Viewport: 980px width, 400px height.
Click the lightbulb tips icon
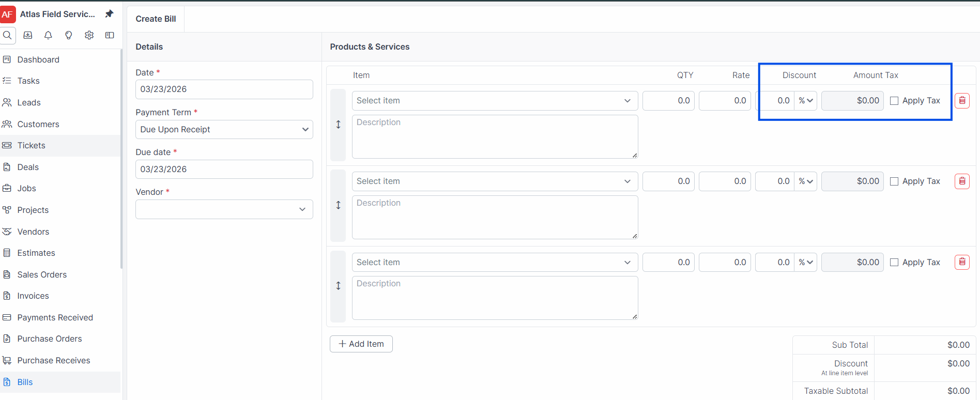pos(69,35)
